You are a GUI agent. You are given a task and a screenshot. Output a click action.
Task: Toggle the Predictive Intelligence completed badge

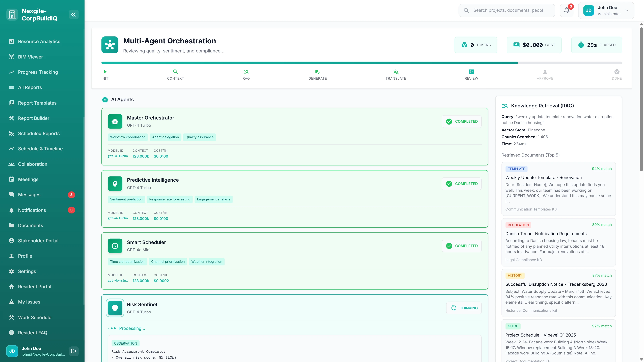click(x=462, y=184)
